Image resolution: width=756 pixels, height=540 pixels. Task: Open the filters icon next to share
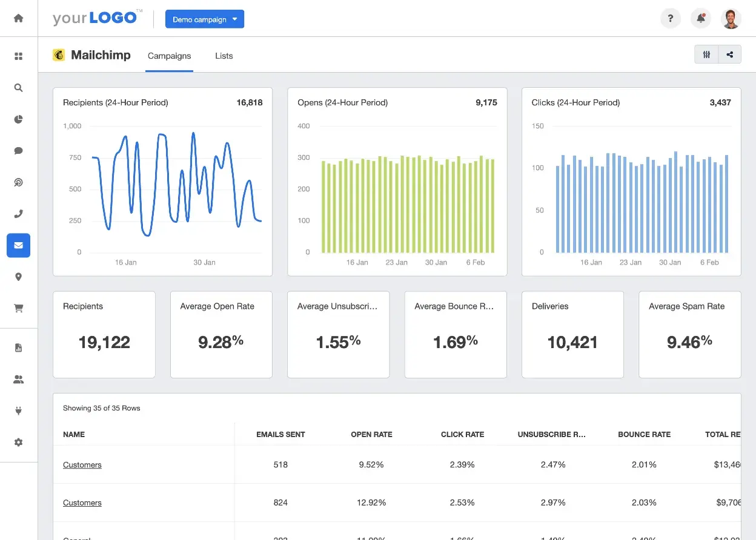pyautogui.click(x=706, y=54)
